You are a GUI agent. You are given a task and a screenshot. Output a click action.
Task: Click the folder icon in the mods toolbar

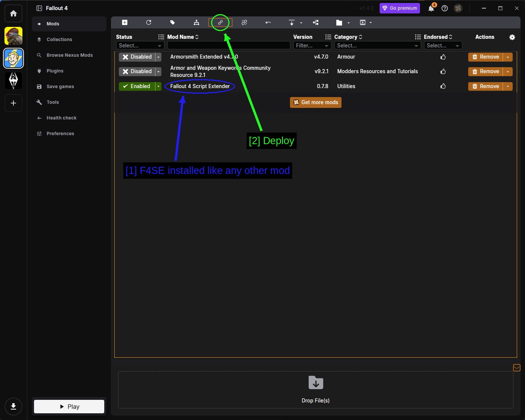tap(339, 22)
